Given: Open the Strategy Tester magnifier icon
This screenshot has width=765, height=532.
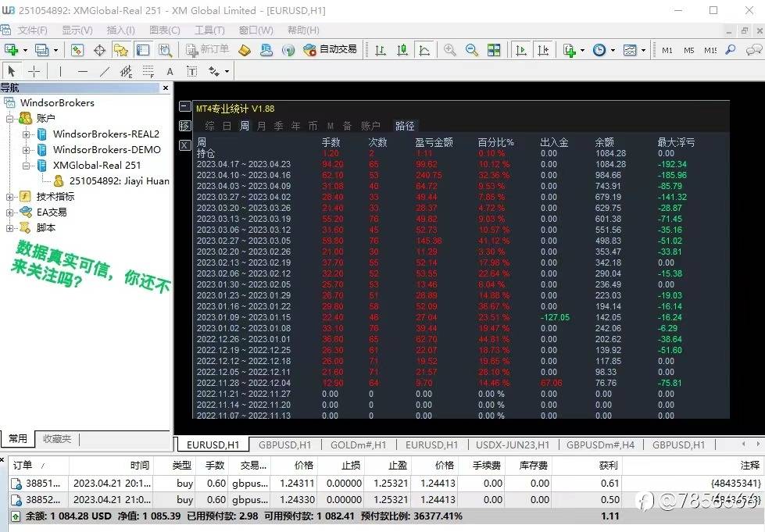Looking at the screenshot, I should coord(165,50).
